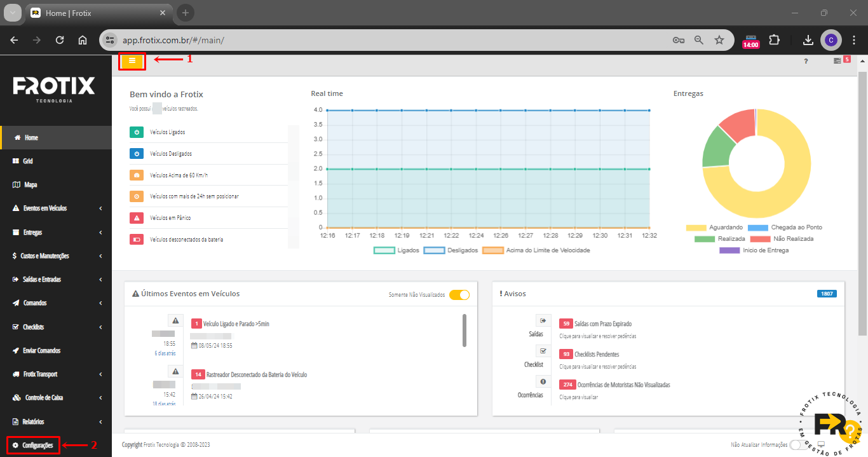Toggle the Ligados series in chart legend
Viewport: 868px width, 457px height.
coord(384,250)
